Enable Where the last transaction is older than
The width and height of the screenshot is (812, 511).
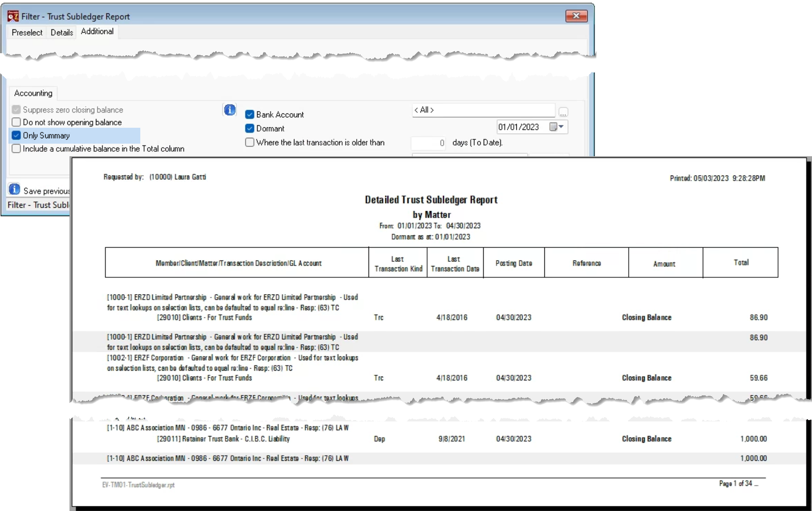click(250, 142)
